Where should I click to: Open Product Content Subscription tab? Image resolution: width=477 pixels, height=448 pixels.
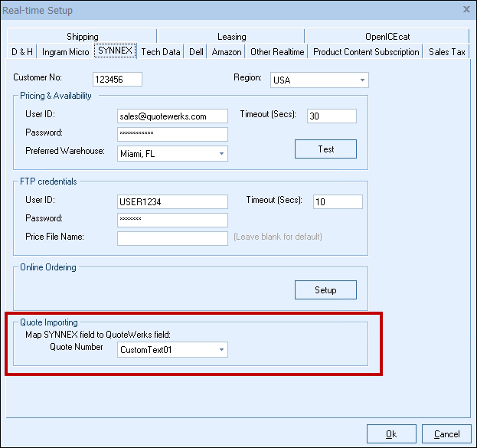(x=366, y=52)
